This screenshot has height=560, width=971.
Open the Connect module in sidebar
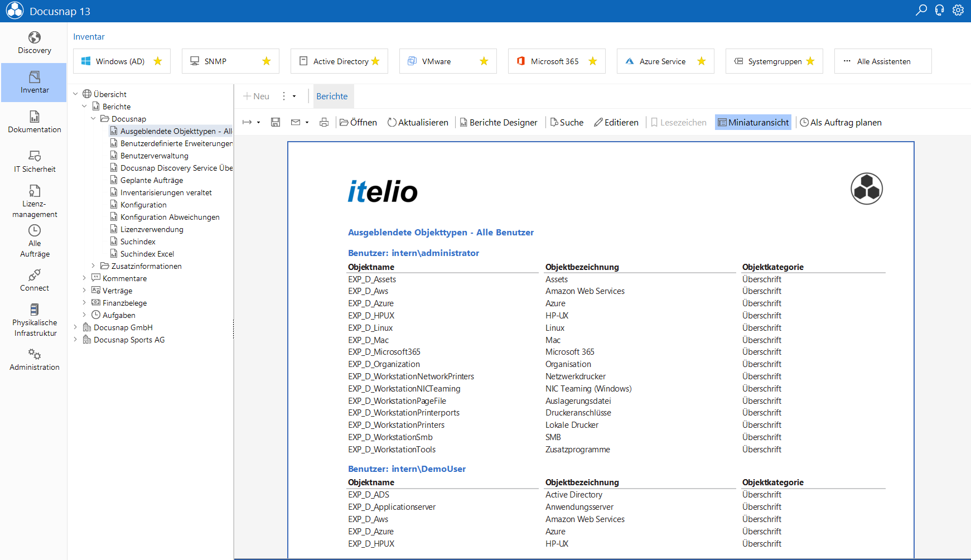tap(34, 281)
